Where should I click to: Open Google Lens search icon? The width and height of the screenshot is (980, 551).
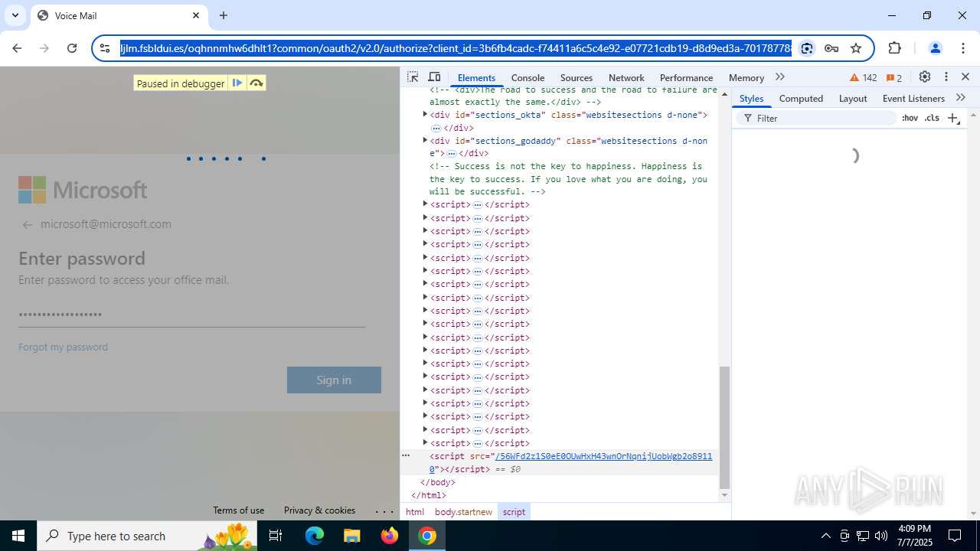(807, 48)
